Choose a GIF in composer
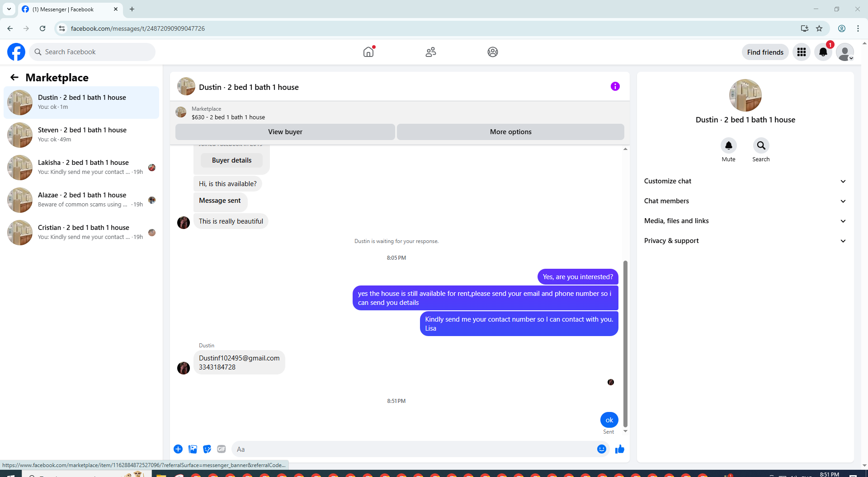 coord(222,449)
